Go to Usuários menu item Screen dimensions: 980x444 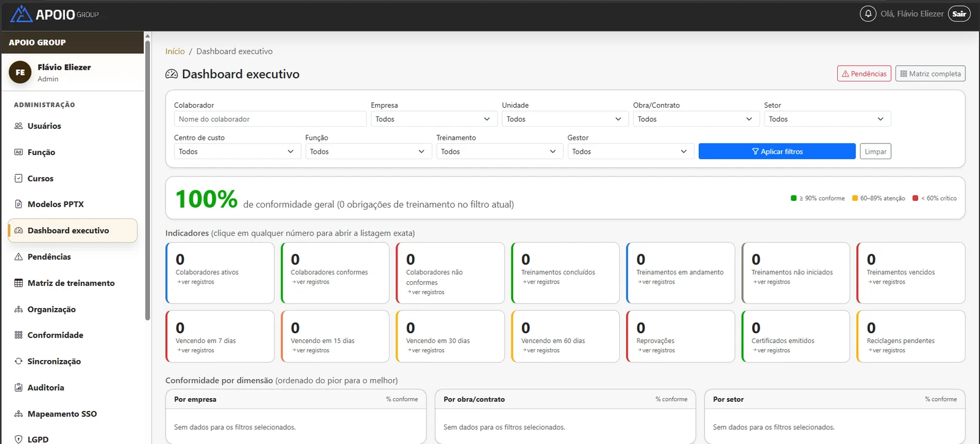coord(72,126)
